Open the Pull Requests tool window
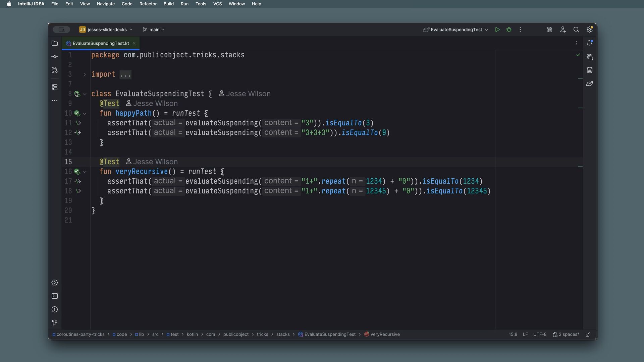 coord(55,70)
